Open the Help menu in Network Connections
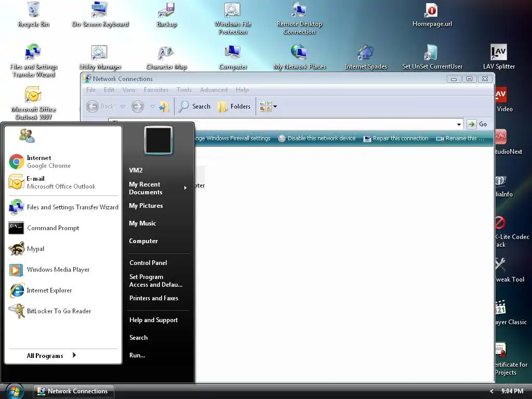 [242, 90]
